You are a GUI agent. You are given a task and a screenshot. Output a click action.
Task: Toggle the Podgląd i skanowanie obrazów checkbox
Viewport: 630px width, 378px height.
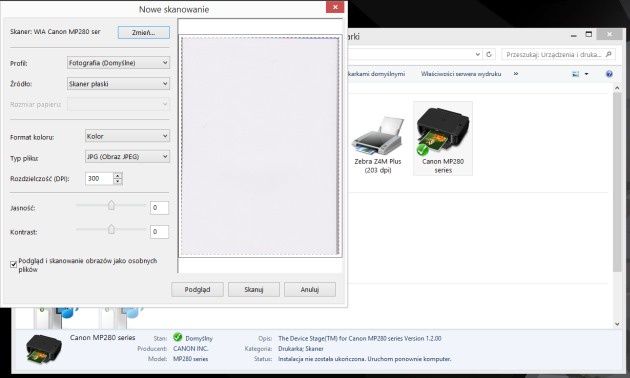[13, 264]
